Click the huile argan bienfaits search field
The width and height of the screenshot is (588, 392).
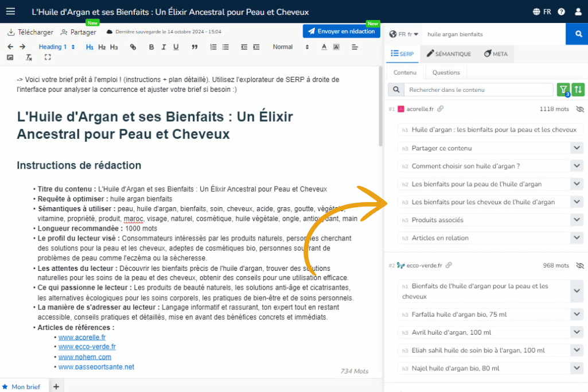pos(493,34)
